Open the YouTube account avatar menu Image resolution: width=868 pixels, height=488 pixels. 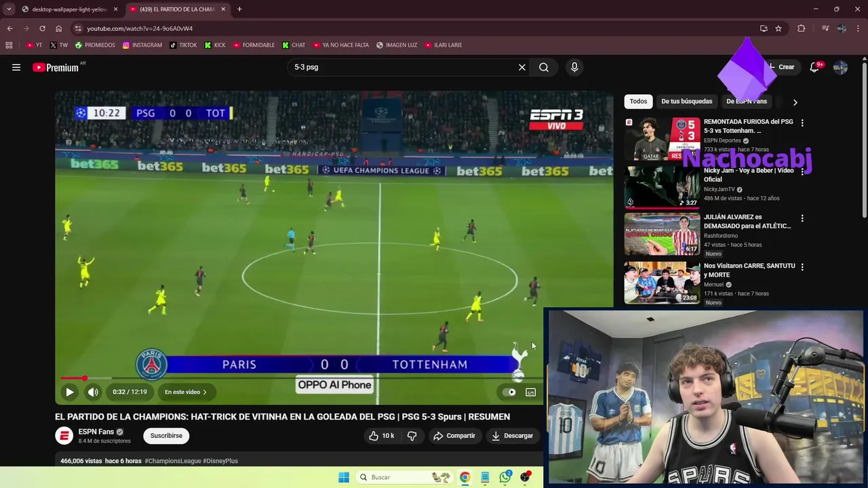click(840, 67)
